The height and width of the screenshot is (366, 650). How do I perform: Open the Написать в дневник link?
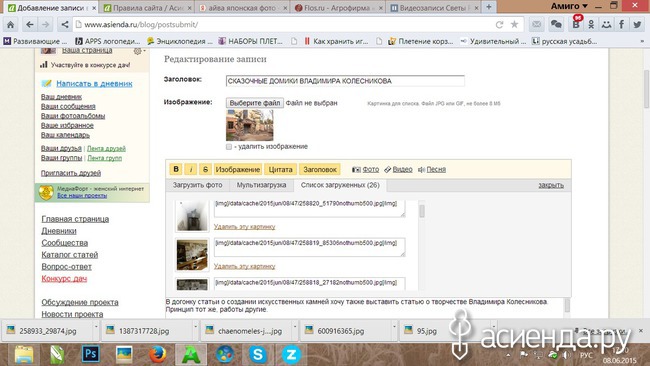[x=94, y=83]
